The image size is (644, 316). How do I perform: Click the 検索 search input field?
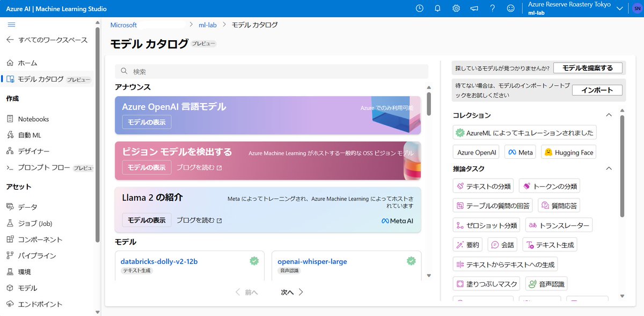point(268,71)
